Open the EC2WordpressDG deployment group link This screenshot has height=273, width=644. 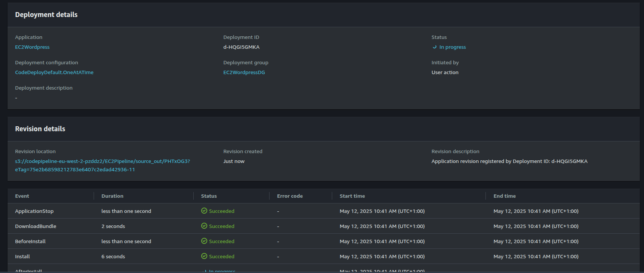pos(244,73)
